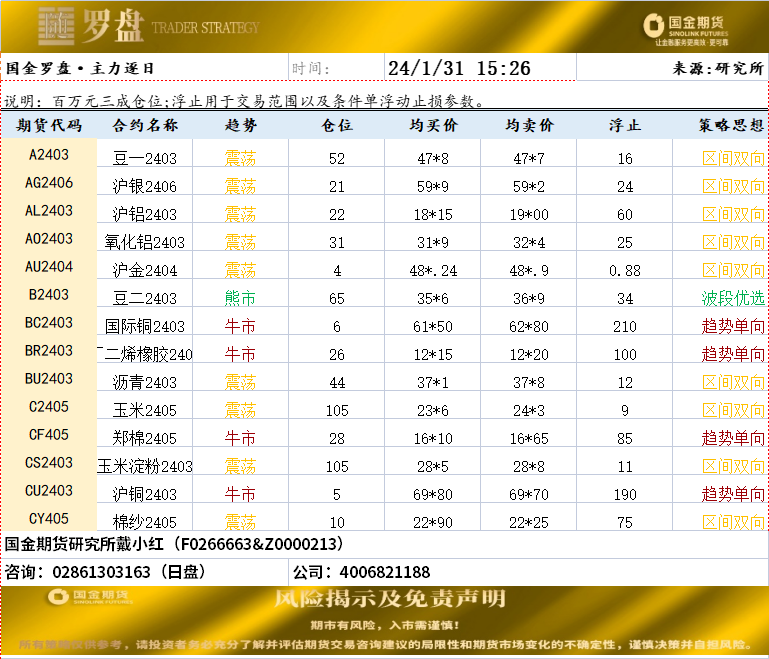Select the 合约名称 column header
The height and width of the screenshot is (659, 769).
145,126
